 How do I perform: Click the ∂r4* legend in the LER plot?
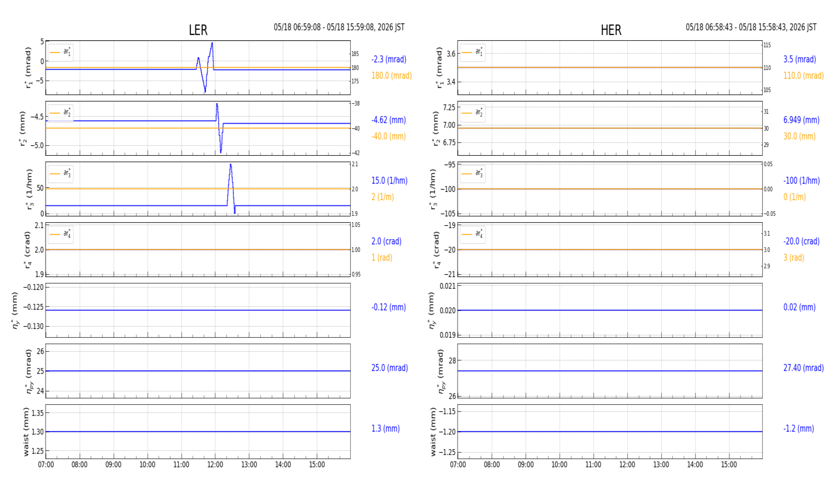(x=61, y=235)
